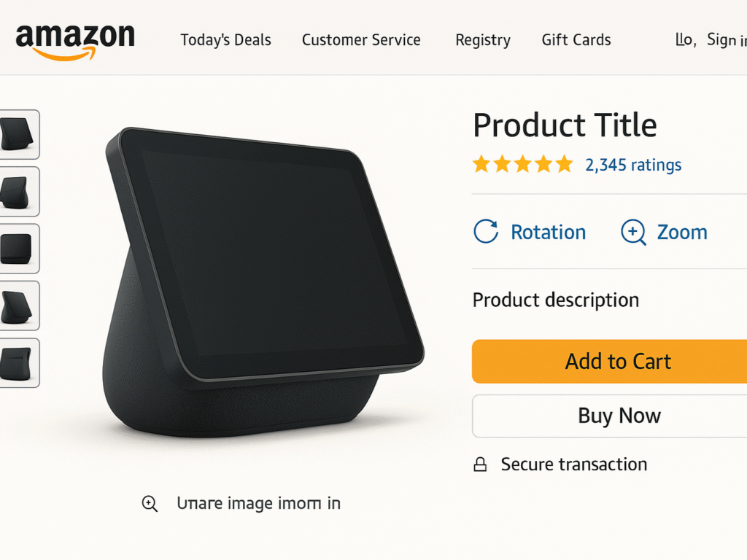Image resolution: width=747 pixels, height=560 pixels.
Task: Select the fourth product thumbnail
Action: pyautogui.click(x=18, y=306)
